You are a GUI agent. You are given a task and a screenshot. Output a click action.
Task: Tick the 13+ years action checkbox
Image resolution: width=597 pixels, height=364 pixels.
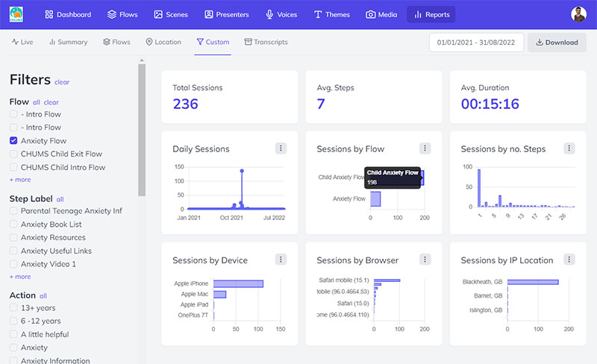tap(13, 307)
